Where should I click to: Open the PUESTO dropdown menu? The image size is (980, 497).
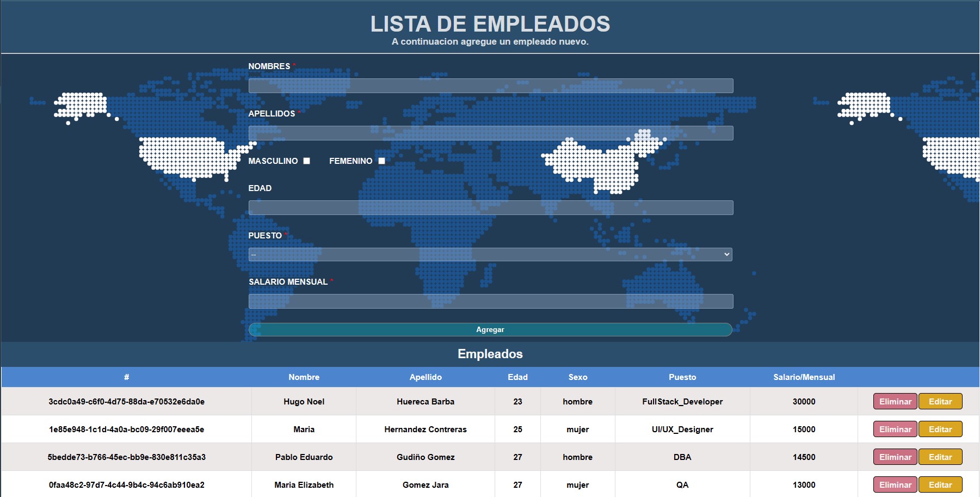pyautogui.click(x=490, y=254)
